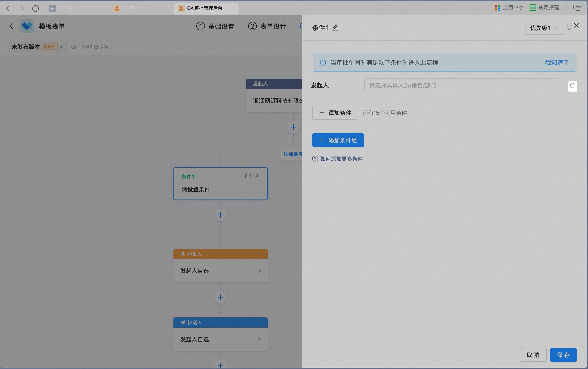Close the 条件1 settings panel
The height and width of the screenshot is (369, 588).
pyautogui.click(x=576, y=25)
